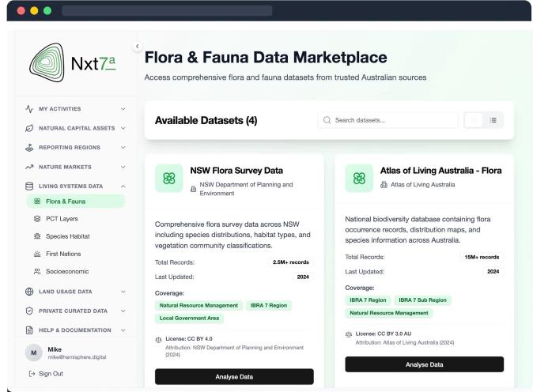Click the NSW Flora Survey Data flower icon

point(169,179)
